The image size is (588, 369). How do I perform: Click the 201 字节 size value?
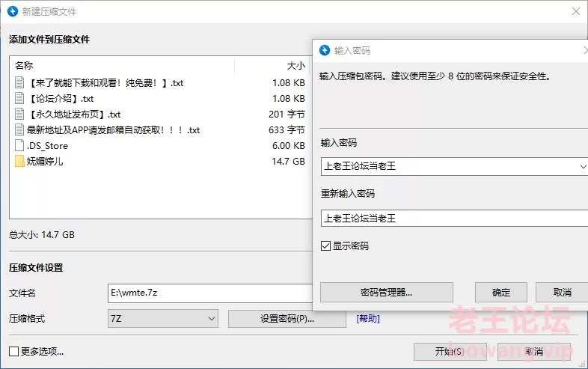pyautogui.click(x=287, y=114)
